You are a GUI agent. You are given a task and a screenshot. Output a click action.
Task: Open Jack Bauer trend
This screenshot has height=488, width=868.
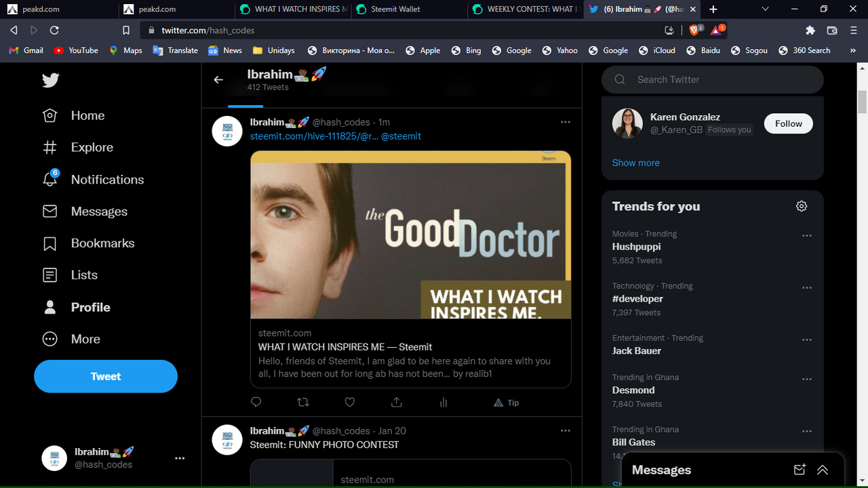(x=636, y=351)
